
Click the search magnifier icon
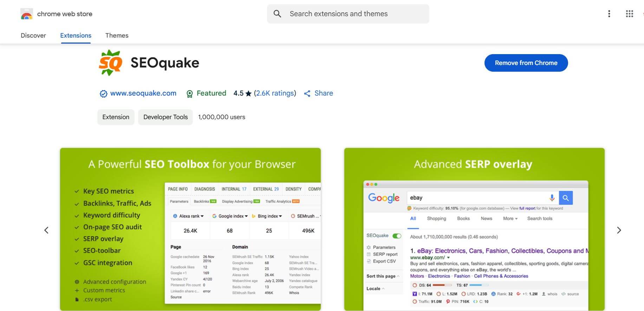277,14
